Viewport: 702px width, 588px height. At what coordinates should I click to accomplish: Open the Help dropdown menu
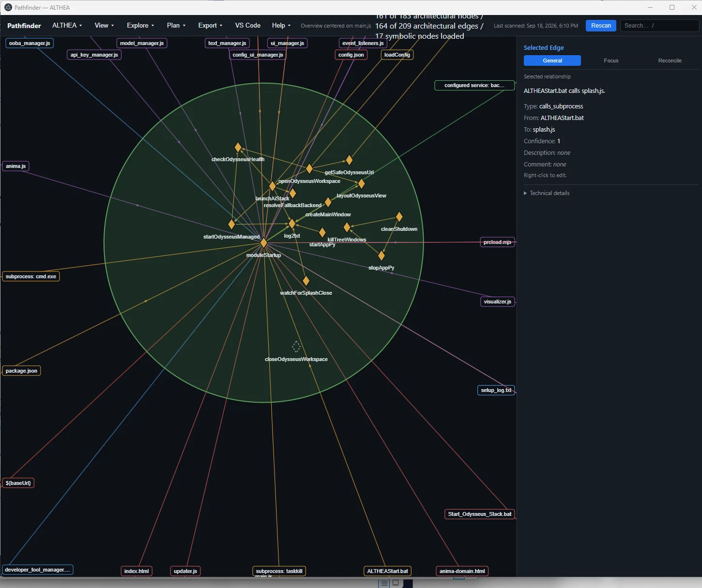281,26
